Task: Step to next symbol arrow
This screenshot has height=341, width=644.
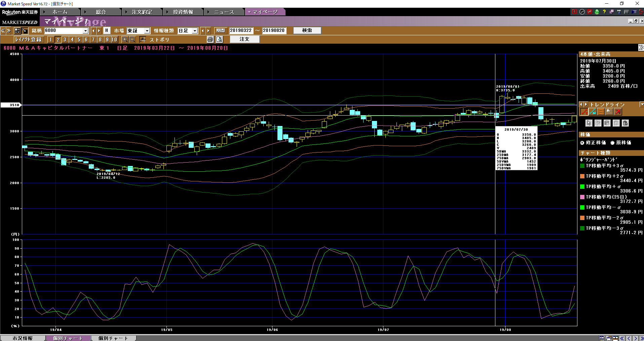Action: (99, 31)
